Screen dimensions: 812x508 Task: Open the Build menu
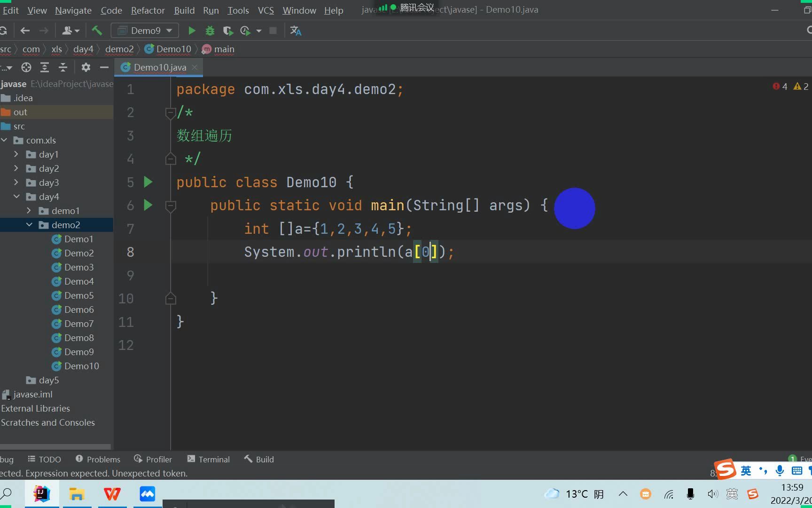(x=184, y=10)
